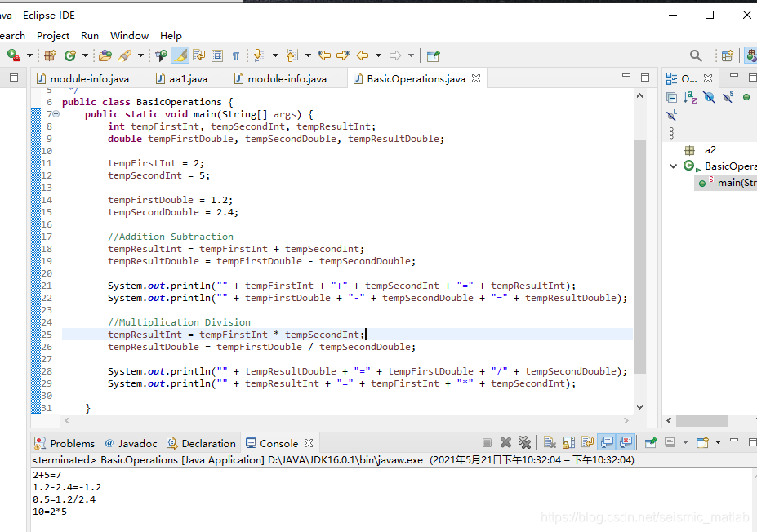Viewport: 757px width, 532px height.
Task: Open the Window menu
Action: (129, 36)
